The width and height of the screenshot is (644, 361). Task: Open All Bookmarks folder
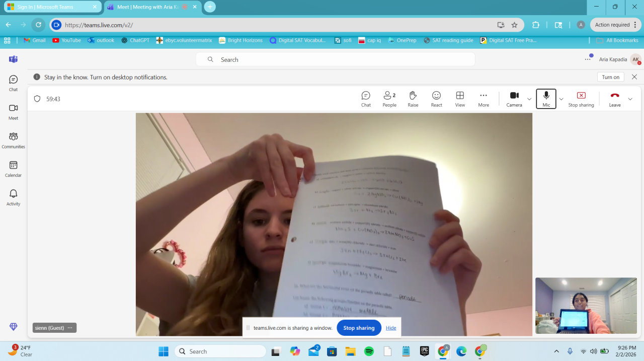click(617, 40)
